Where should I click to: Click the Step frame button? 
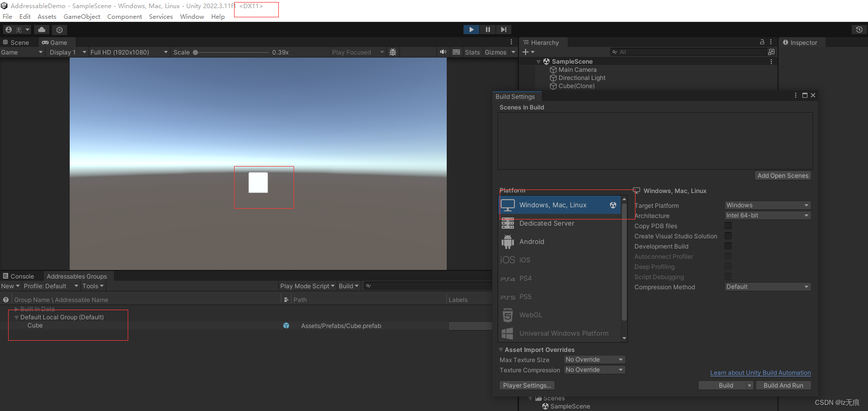pos(503,30)
